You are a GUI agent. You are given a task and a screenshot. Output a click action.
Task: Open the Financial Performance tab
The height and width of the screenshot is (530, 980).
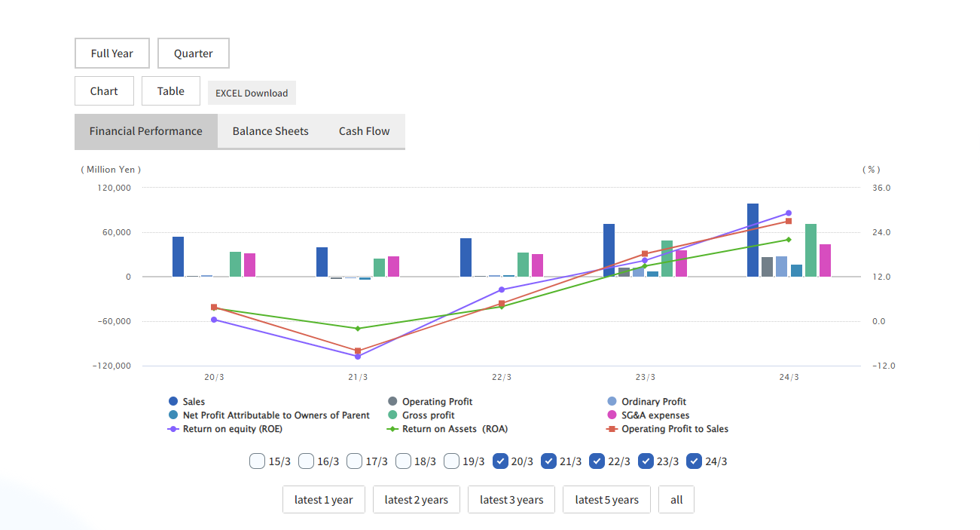coord(146,131)
